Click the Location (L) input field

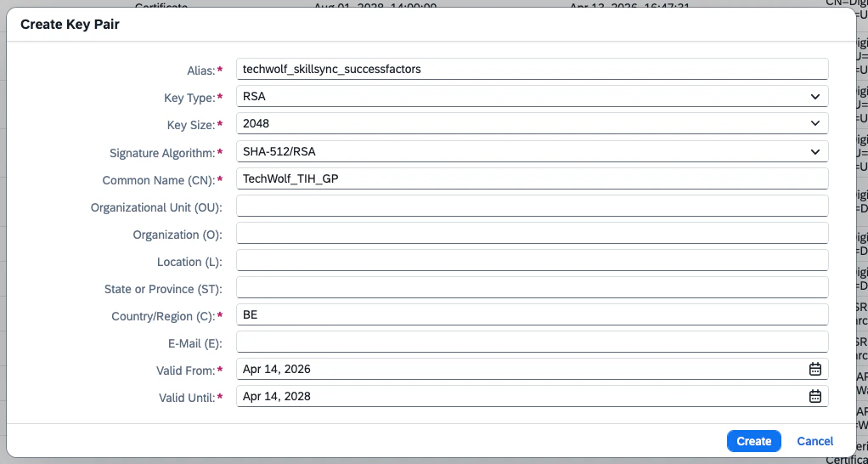tap(532, 260)
